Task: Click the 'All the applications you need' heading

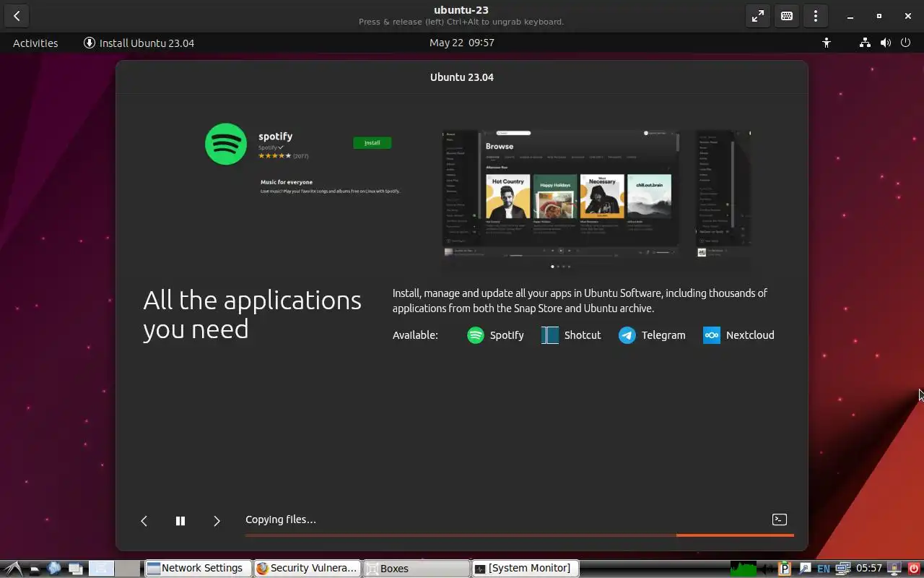Action: point(252,314)
